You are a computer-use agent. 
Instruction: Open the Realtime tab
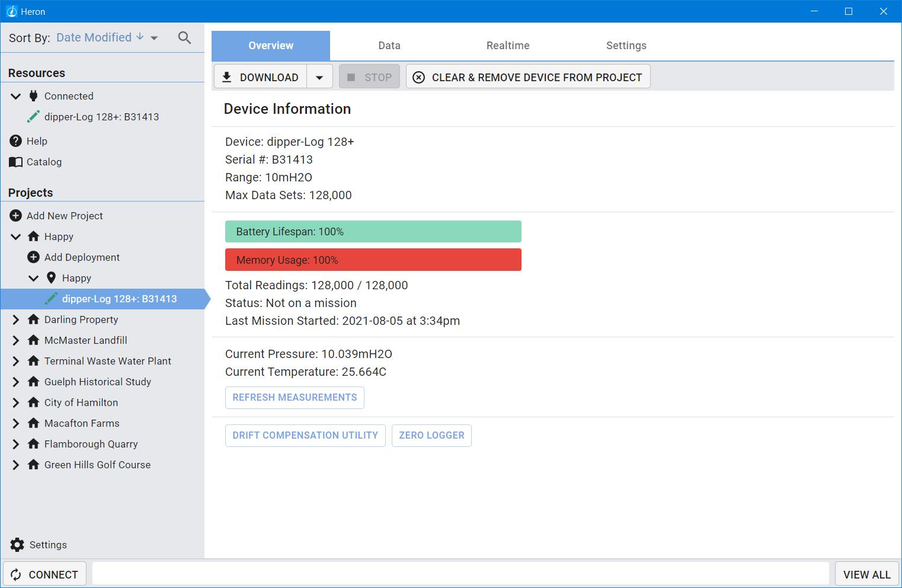coord(508,46)
